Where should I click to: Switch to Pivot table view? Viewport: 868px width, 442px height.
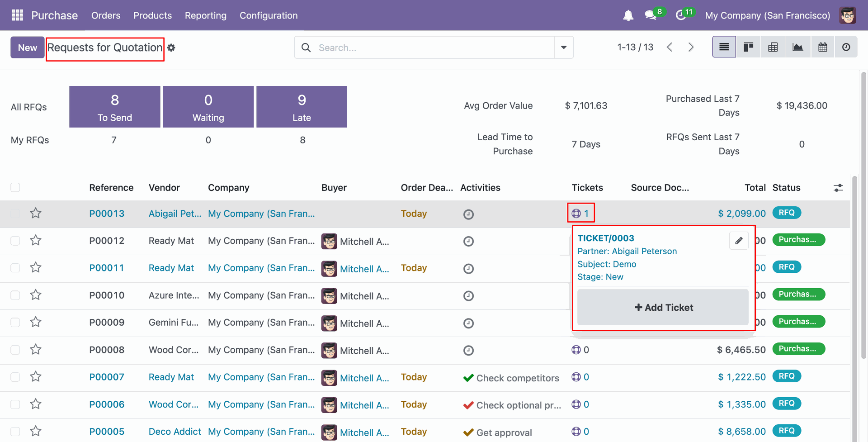click(x=773, y=47)
